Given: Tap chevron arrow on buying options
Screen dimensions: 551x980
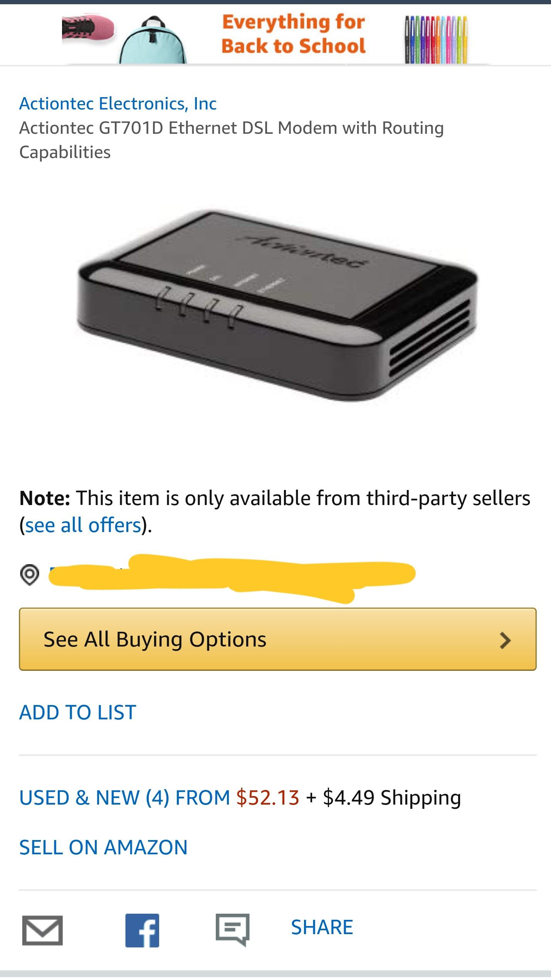Looking at the screenshot, I should pos(505,640).
